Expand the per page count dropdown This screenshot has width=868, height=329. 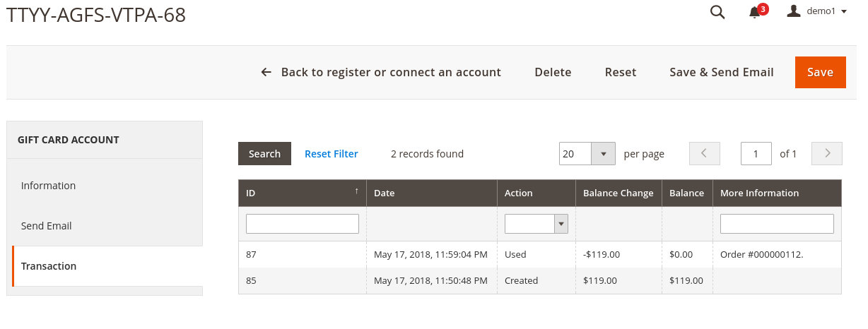point(603,153)
